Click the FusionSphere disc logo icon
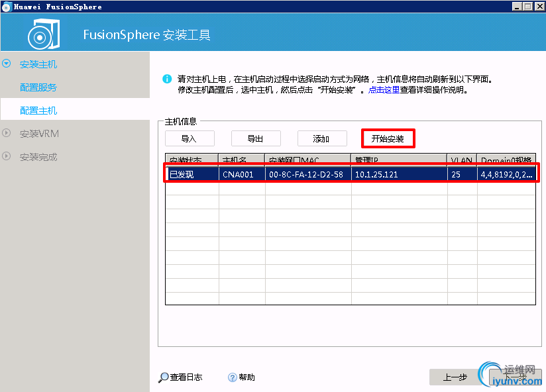The height and width of the screenshot is (392, 546). click(x=44, y=34)
